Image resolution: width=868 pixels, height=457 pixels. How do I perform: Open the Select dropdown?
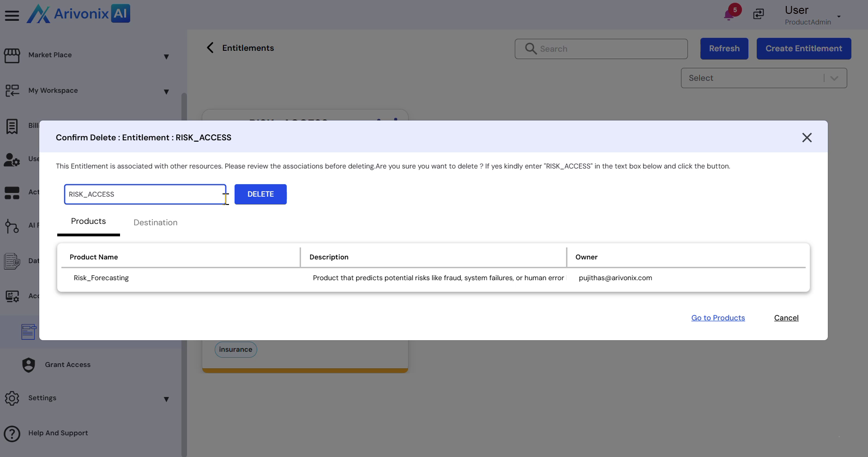tap(763, 78)
